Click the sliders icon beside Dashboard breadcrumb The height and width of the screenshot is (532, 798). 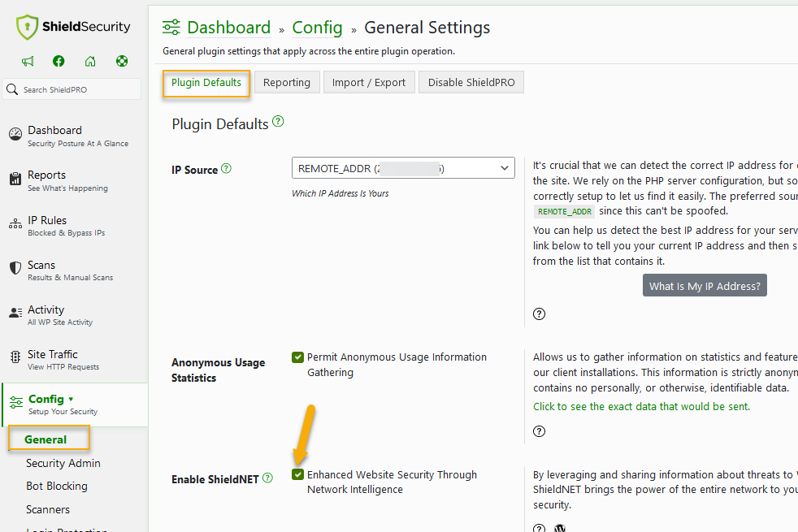point(171,28)
